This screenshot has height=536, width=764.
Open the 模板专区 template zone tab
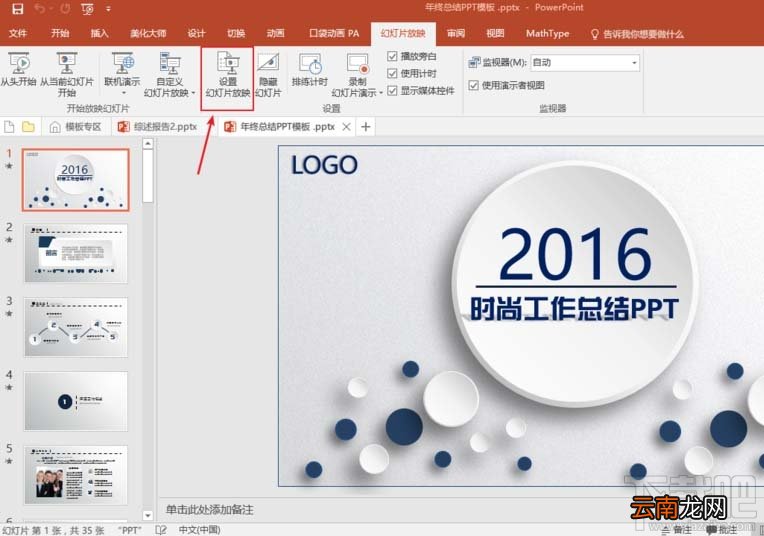76,127
